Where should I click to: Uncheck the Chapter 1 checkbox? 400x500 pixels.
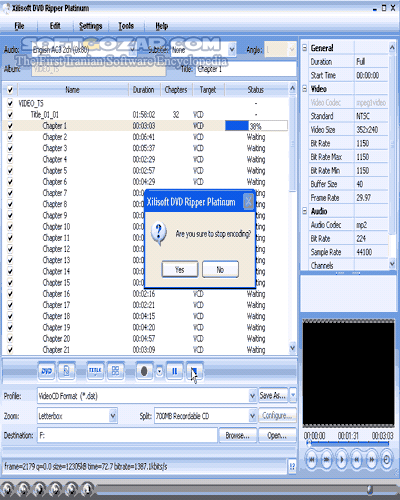coord(10,126)
